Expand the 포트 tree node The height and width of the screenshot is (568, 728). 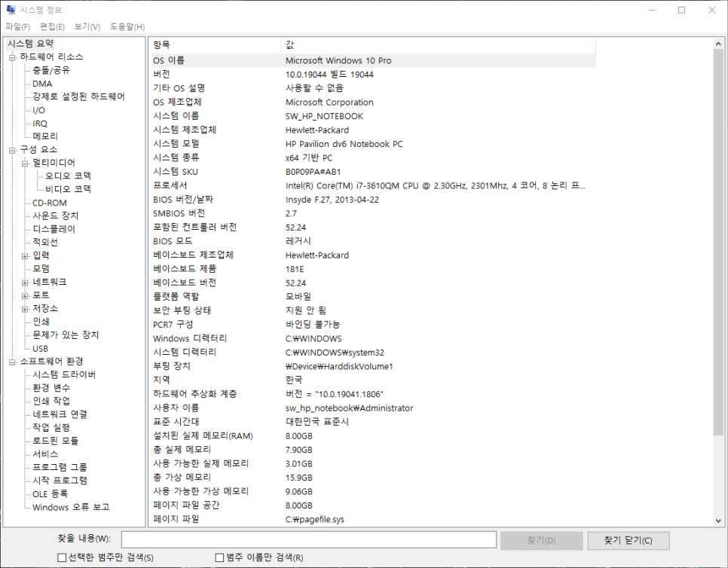tap(25, 295)
